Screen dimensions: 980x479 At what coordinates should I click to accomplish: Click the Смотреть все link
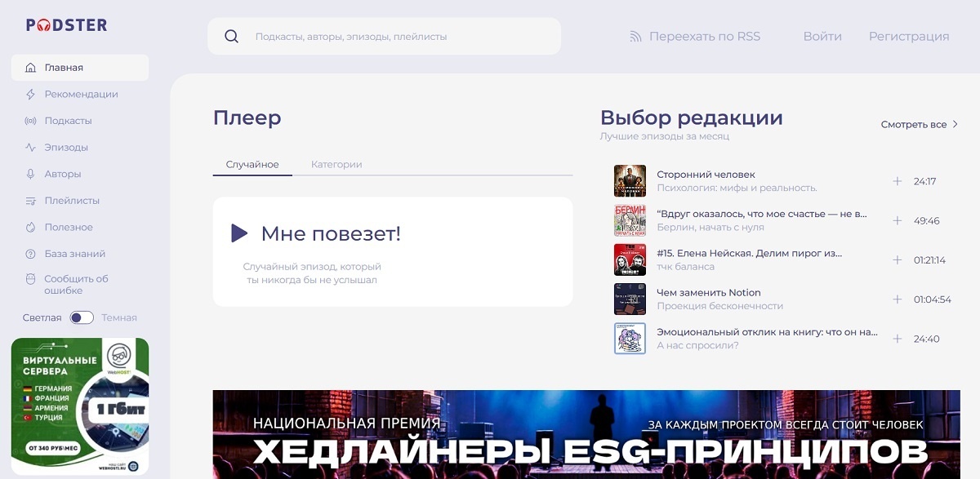point(914,125)
